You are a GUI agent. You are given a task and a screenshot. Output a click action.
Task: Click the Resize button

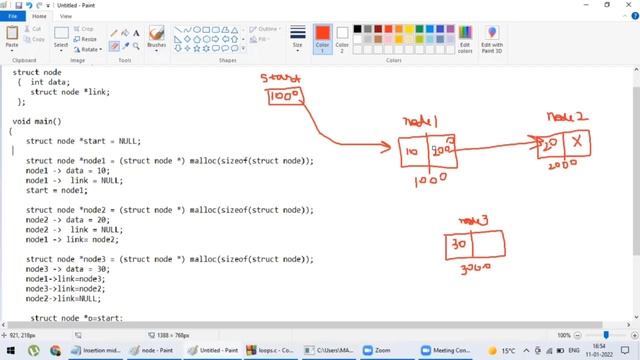coord(85,39)
